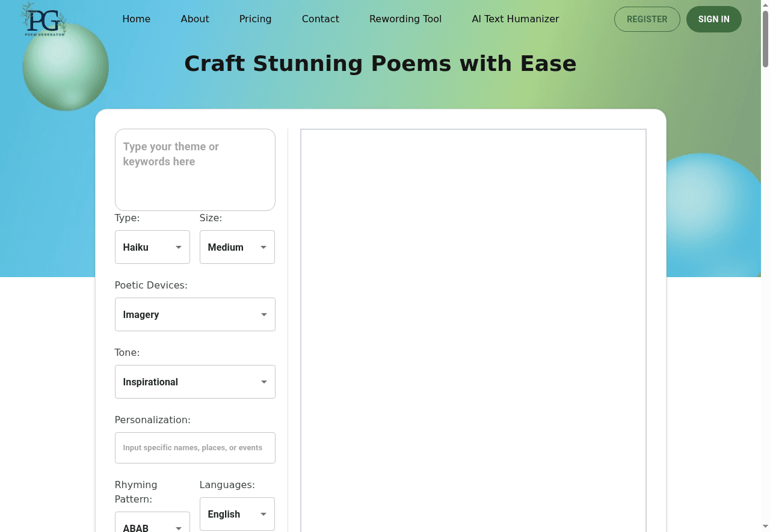Open the Poetic Devices dropdown showing Imagery
770x532 pixels.
click(x=195, y=314)
